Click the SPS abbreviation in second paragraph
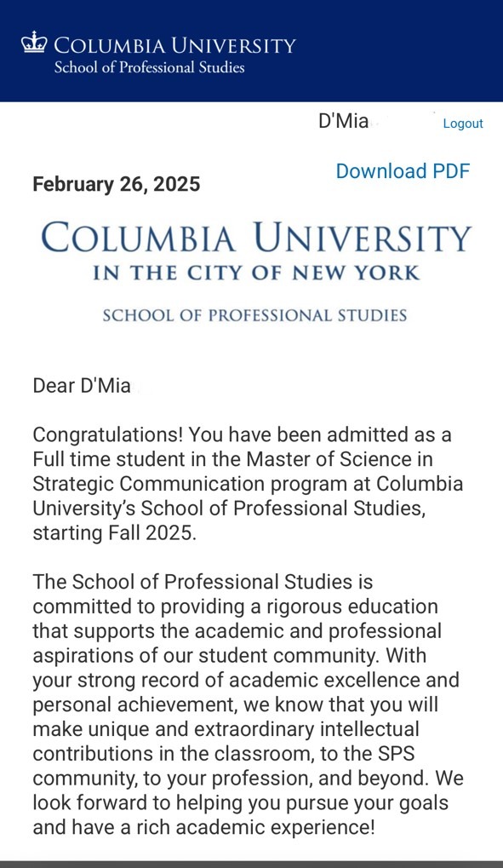The image size is (503, 868). pos(397,753)
